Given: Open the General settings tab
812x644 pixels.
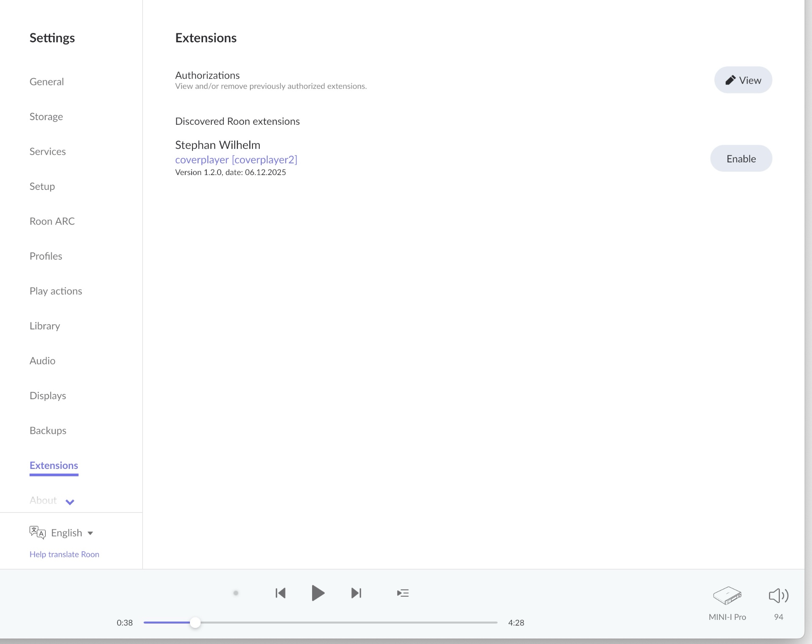Looking at the screenshot, I should (47, 82).
